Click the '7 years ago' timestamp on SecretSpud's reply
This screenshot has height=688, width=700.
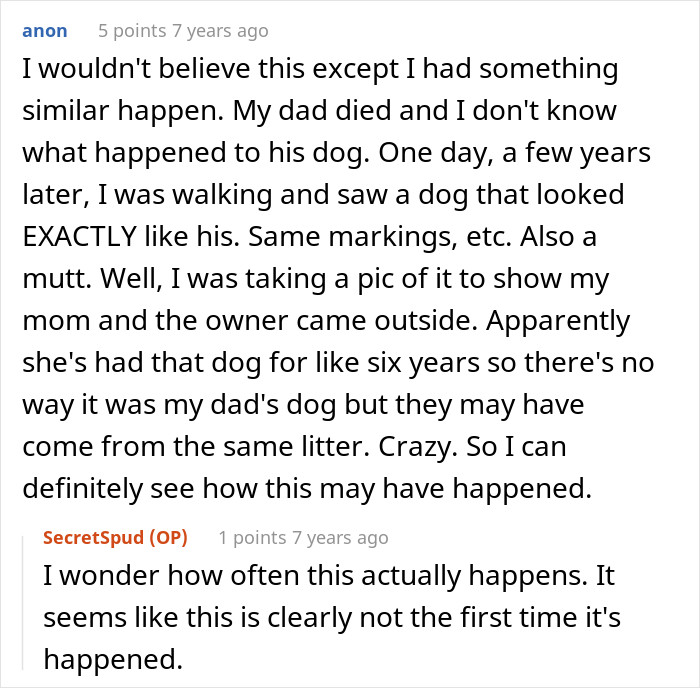[340, 538]
